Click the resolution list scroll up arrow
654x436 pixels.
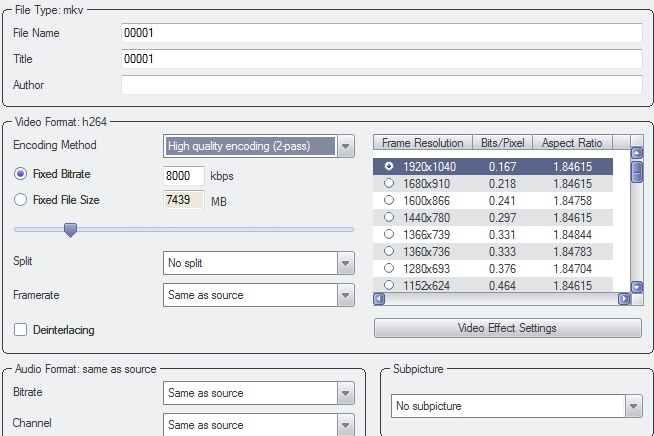click(636, 153)
